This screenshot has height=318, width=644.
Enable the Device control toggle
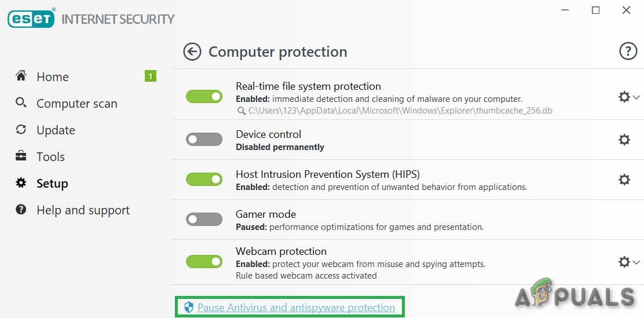point(204,140)
